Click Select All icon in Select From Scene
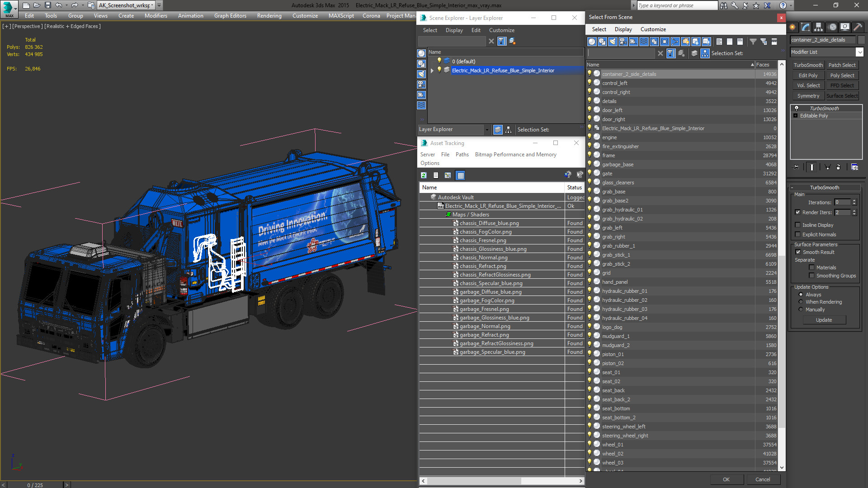 click(x=719, y=42)
